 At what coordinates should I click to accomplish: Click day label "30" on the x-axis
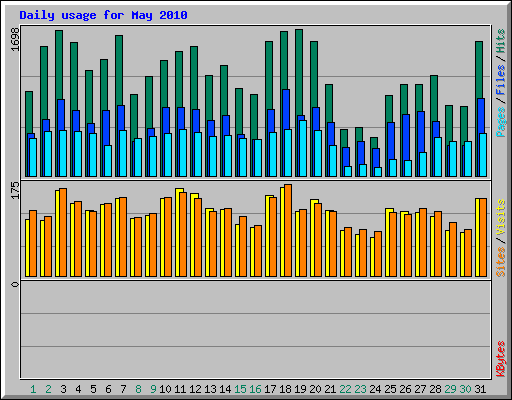[465, 389]
